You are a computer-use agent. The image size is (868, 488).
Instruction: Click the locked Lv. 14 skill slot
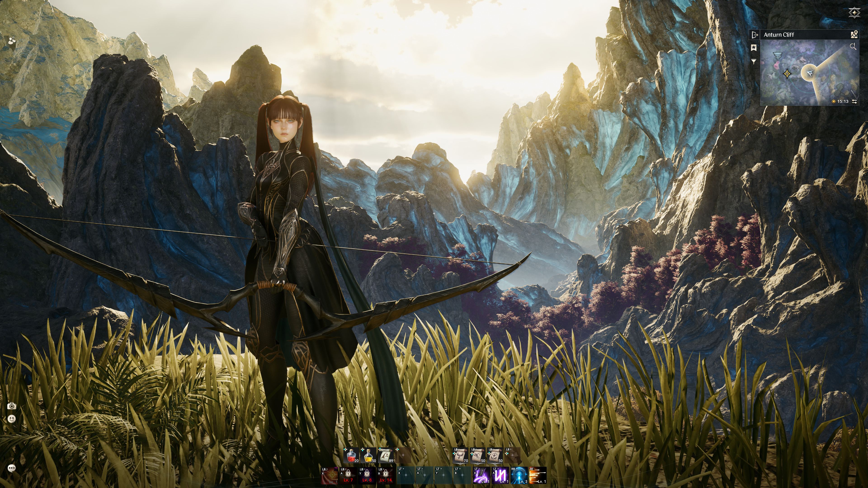[386, 476]
